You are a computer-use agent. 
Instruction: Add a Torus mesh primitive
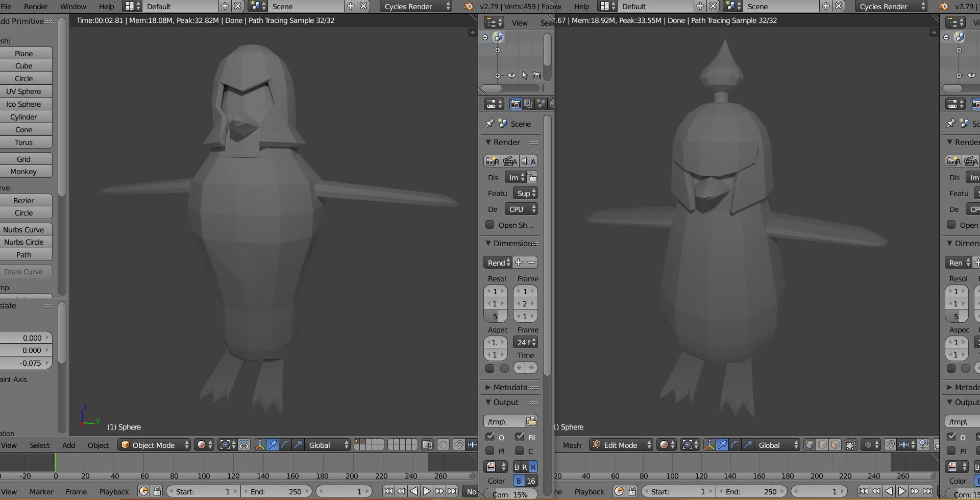pyautogui.click(x=24, y=142)
